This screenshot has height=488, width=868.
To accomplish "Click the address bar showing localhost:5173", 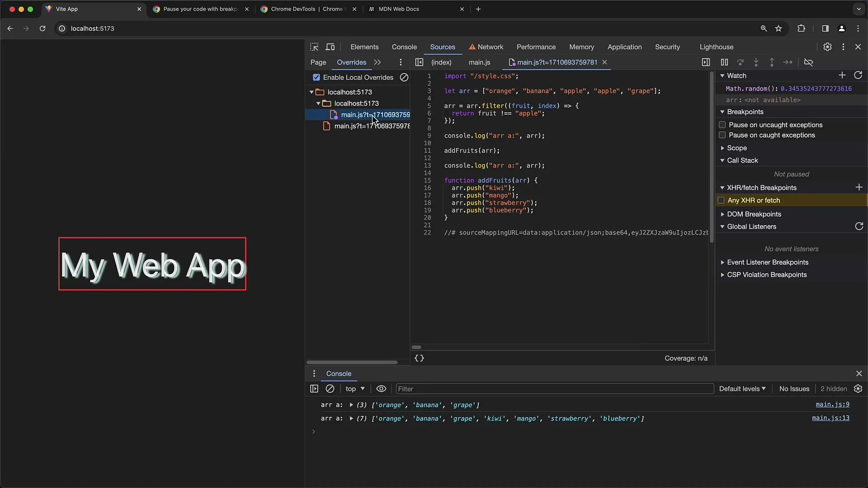I will pyautogui.click(x=92, y=28).
